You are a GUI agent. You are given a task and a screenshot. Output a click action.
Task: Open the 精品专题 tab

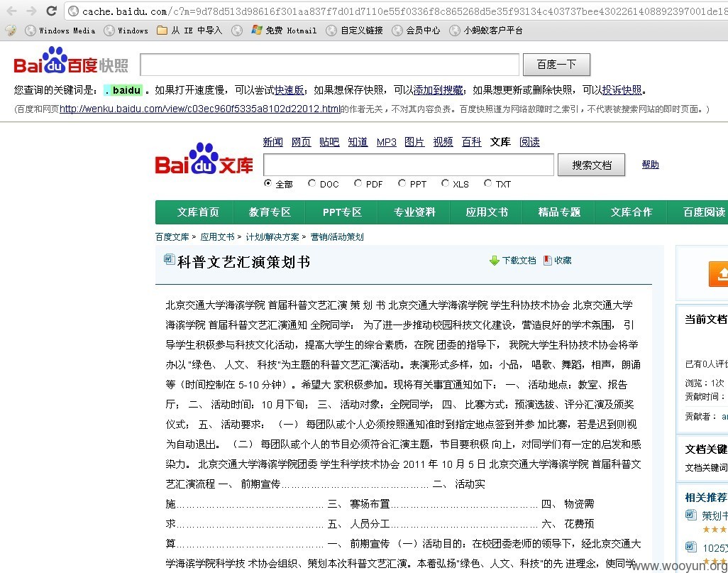point(559,212)
